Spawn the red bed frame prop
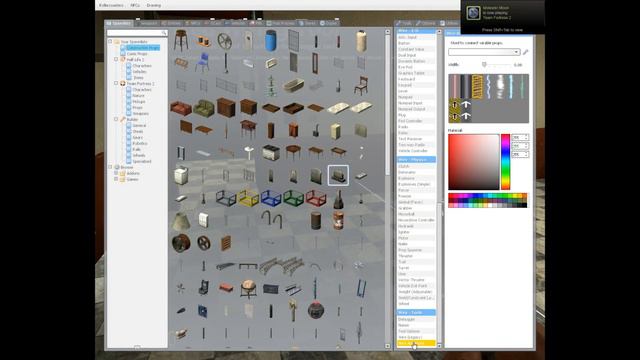The image size is (640, 360). pyautogui.click(x=316, y=198)
